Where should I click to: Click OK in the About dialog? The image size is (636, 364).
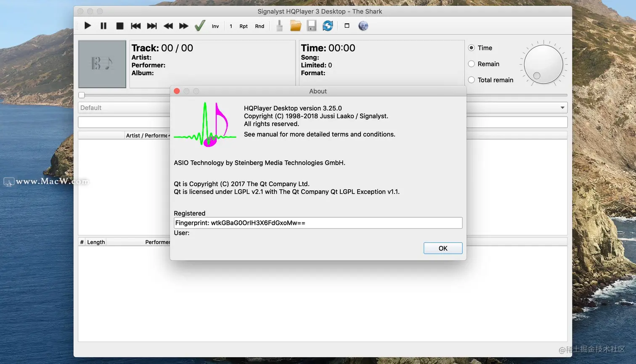point(443,248)
